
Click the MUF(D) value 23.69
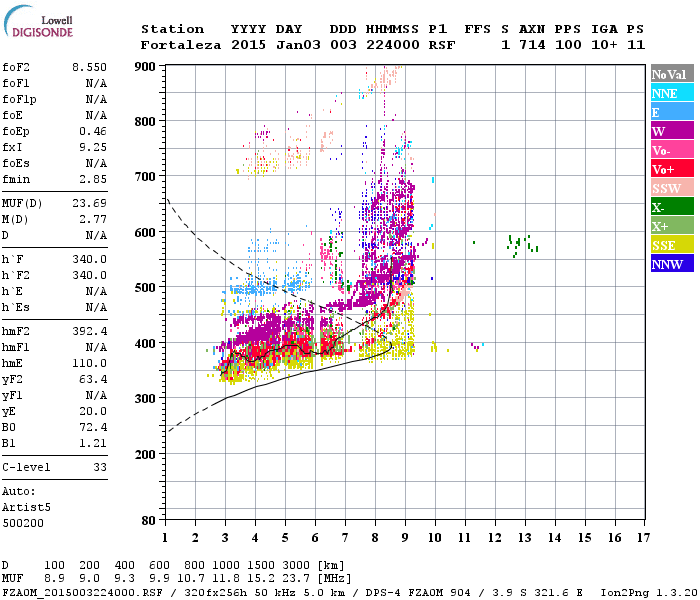tap(90, 204)
